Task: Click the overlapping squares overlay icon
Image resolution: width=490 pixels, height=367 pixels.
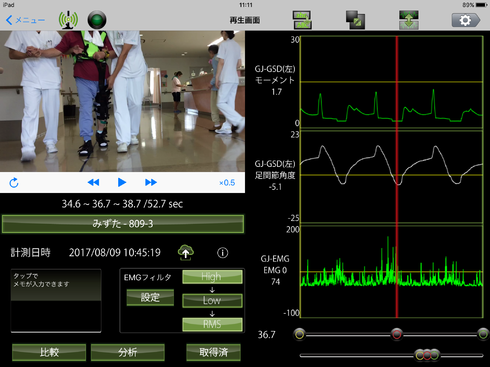Action: click(x=355, y=20)
